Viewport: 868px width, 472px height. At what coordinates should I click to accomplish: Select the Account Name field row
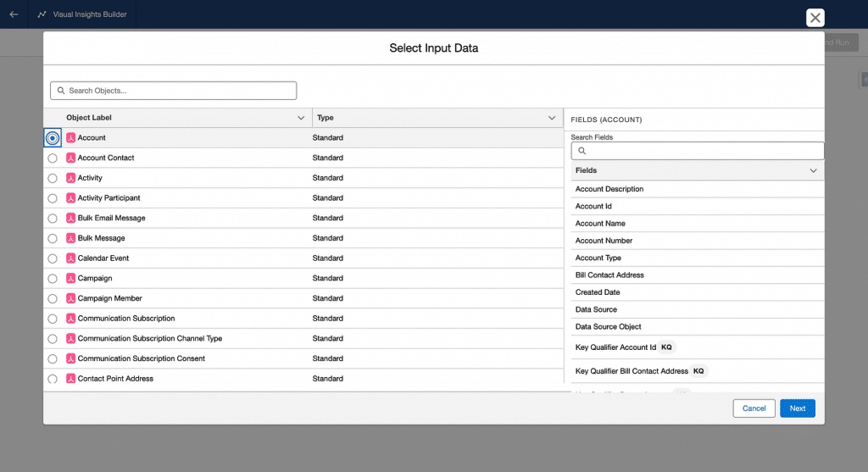click(x=600, y=224)
